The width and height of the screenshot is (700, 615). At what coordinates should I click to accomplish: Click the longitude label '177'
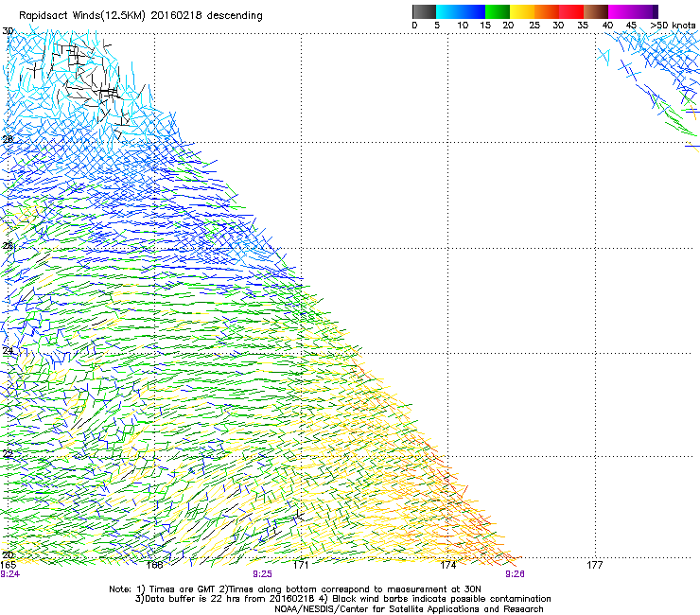[595, 565]
